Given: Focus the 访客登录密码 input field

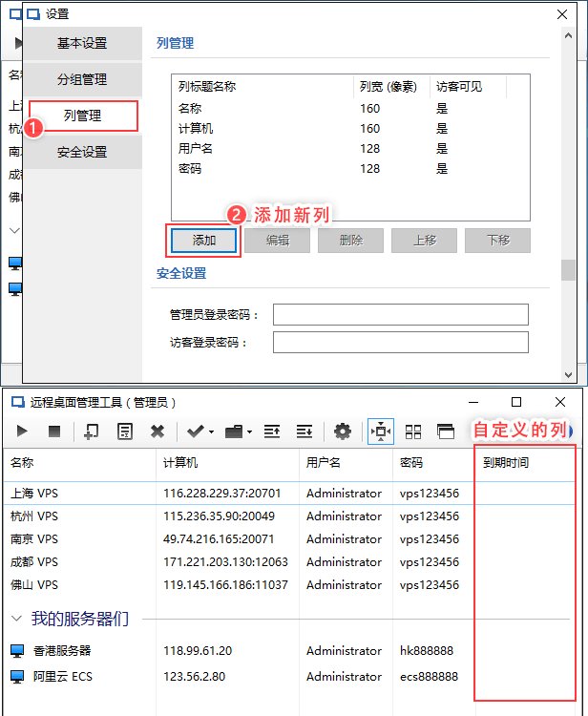Looking at the screenshot, I should (x=400, y=343).
